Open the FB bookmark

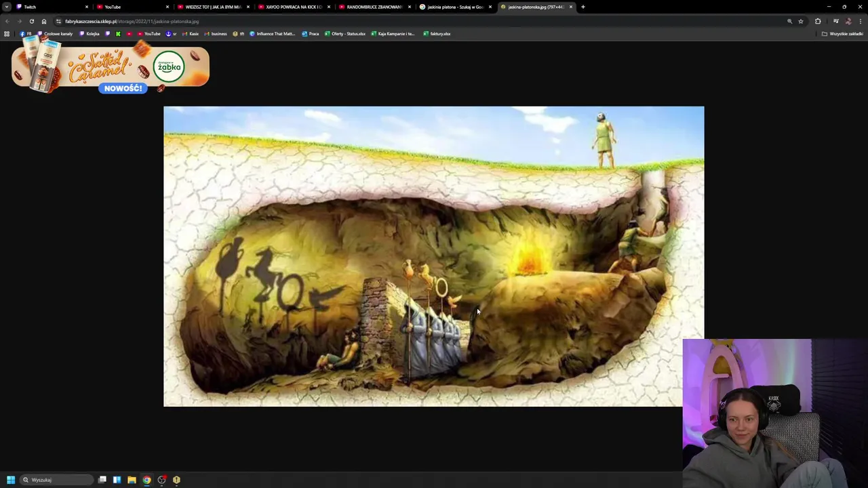coord(26,34)
